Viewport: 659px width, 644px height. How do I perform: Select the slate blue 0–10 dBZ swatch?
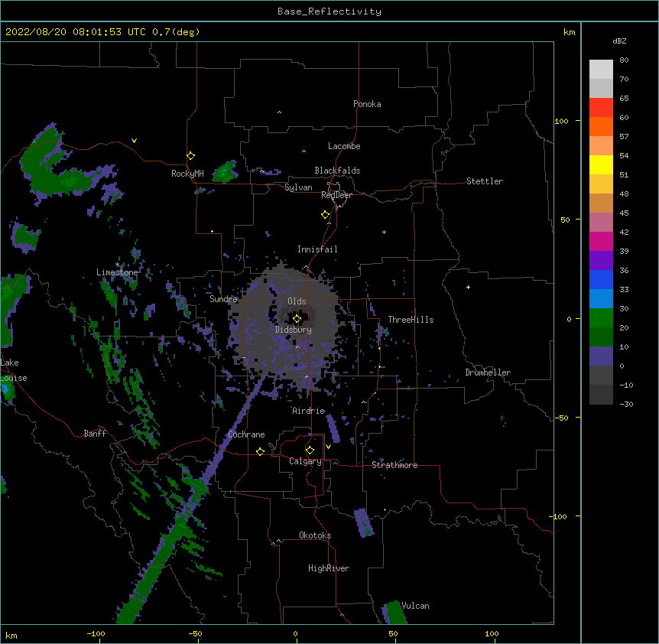coord(601,356)
